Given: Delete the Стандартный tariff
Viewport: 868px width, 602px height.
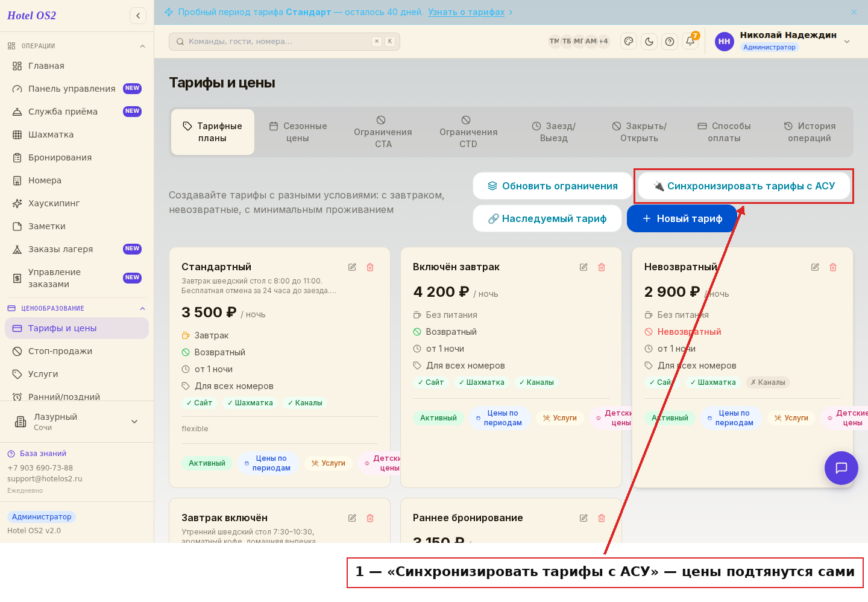Looking at the screenshot, I should pyautogui.click(x=370, y=267).
